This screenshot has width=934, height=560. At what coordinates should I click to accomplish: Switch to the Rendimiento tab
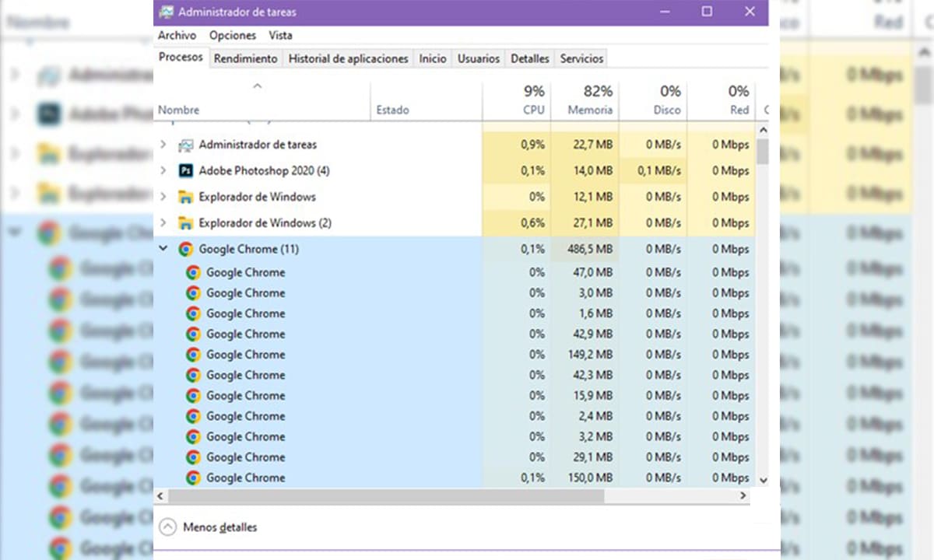tap(245, 58)
